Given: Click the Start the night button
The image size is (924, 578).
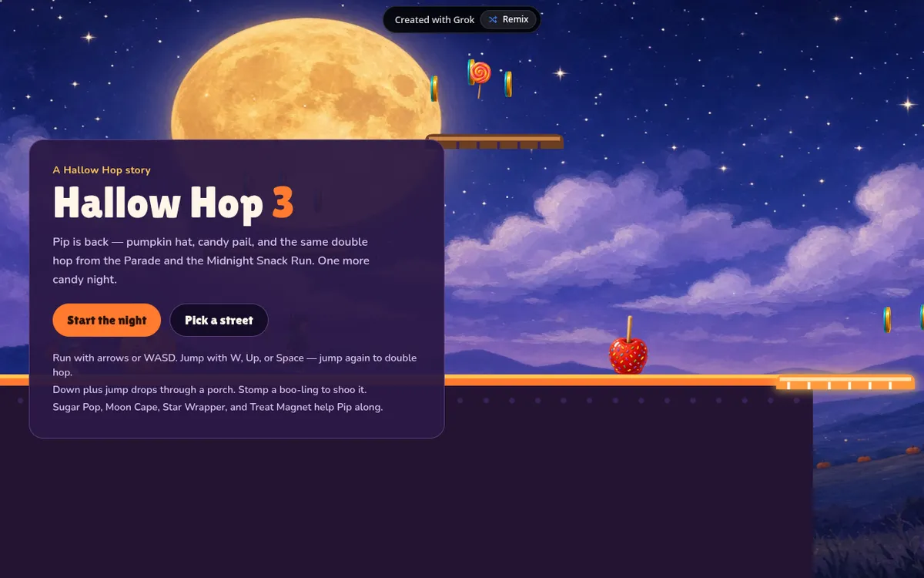Looking at the screenshot, I should click(106, 320).
